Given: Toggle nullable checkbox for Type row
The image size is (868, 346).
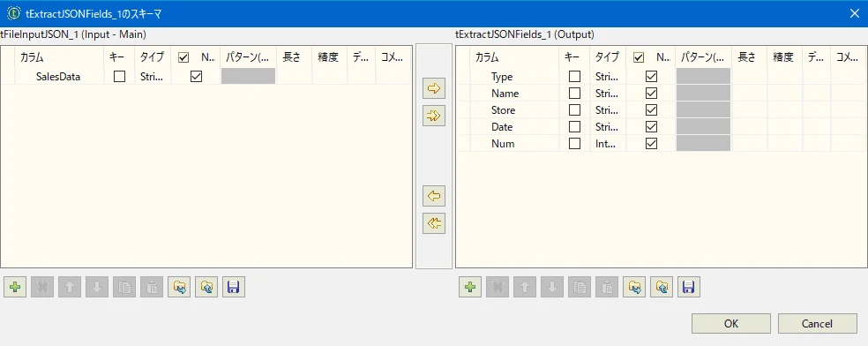Looking at the screenshot, I should 652,77.
